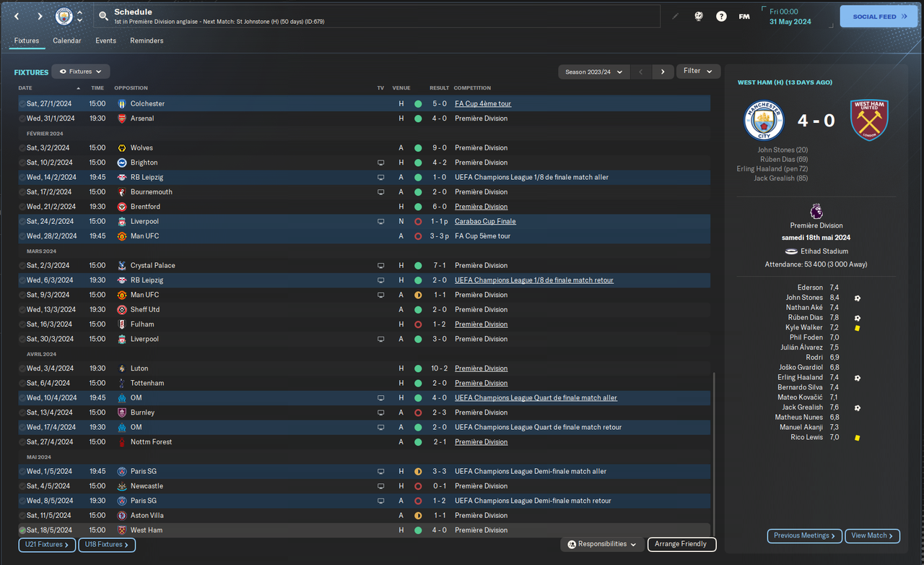Open the Season 2023/24 dropdown

(x=593, y=72)
